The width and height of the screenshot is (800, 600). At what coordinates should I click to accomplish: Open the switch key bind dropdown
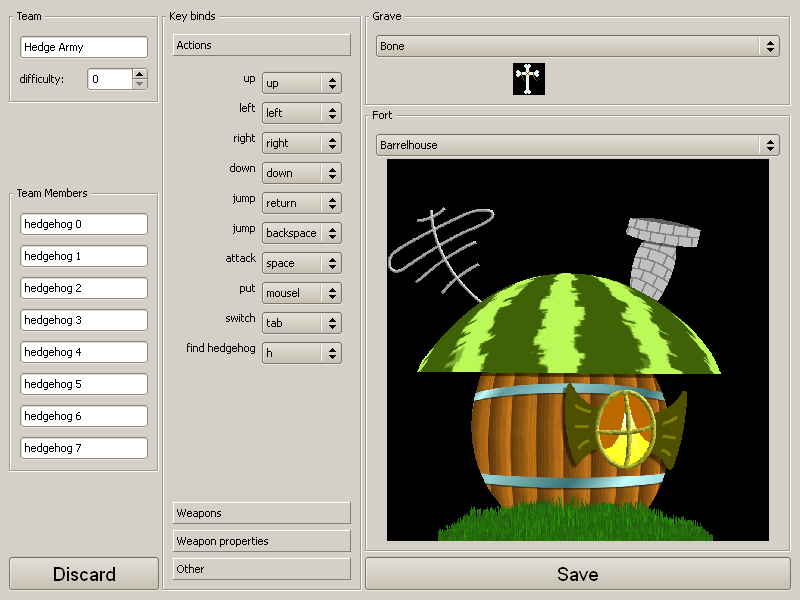coord(301,323)
